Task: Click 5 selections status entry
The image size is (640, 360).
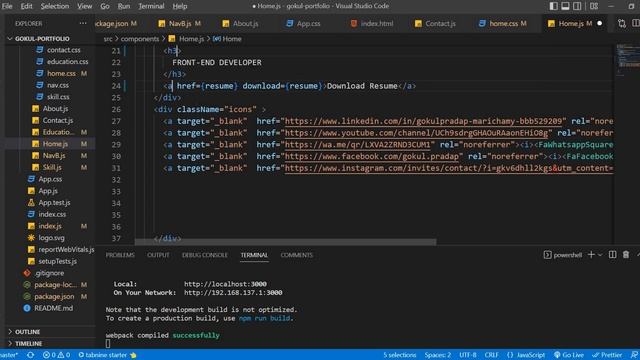Action: [x=400, y=355]
